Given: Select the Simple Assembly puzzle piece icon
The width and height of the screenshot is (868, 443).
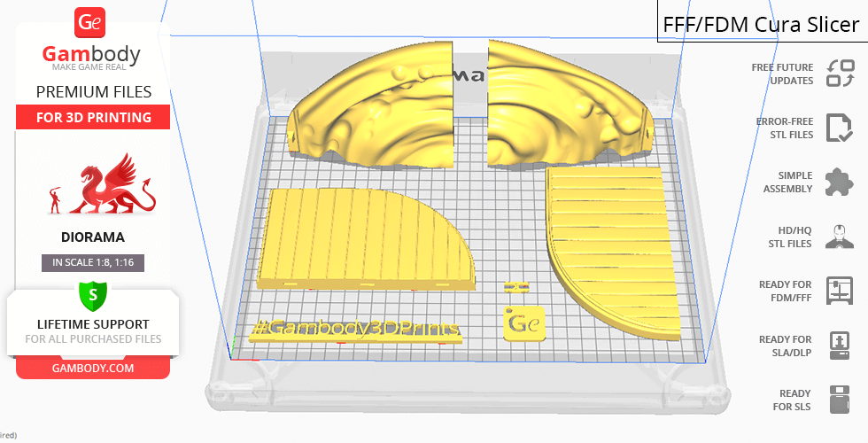Looking at the screenshot, I should [839, 183].
